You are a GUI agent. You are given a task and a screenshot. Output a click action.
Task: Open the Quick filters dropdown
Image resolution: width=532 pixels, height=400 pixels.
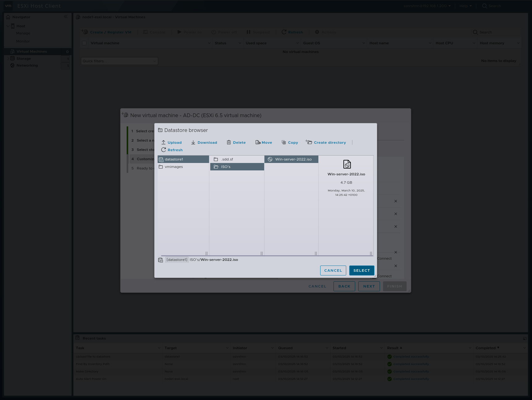click(119, 61)
